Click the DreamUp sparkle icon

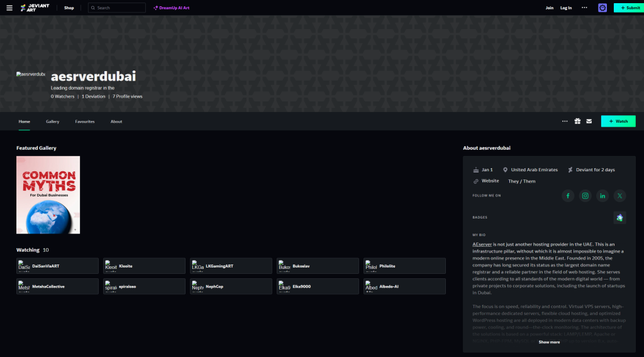156,8
